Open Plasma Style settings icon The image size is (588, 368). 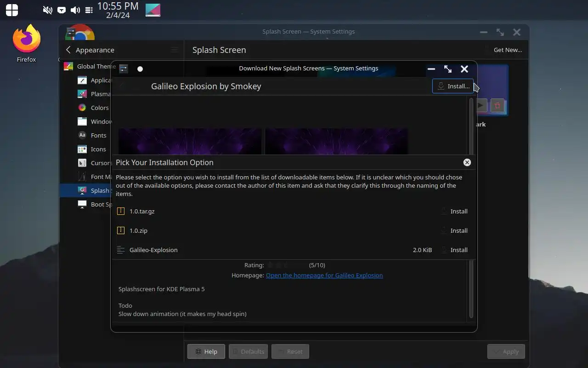[82, 94]
